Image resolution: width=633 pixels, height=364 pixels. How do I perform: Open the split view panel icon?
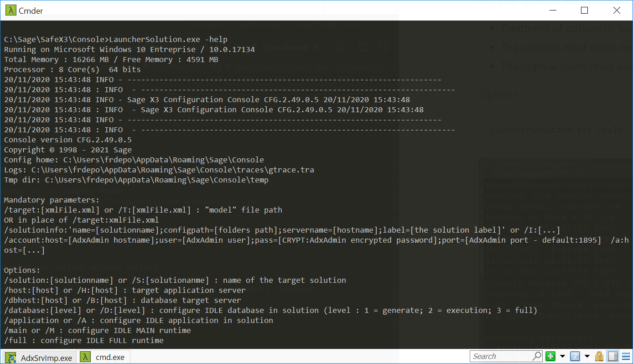(x=612, y=356)
